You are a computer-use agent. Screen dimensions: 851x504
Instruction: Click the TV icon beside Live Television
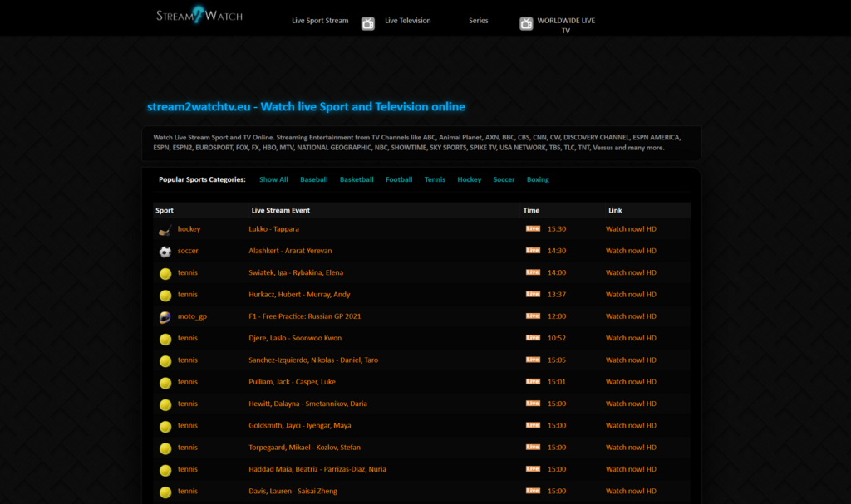368,23
